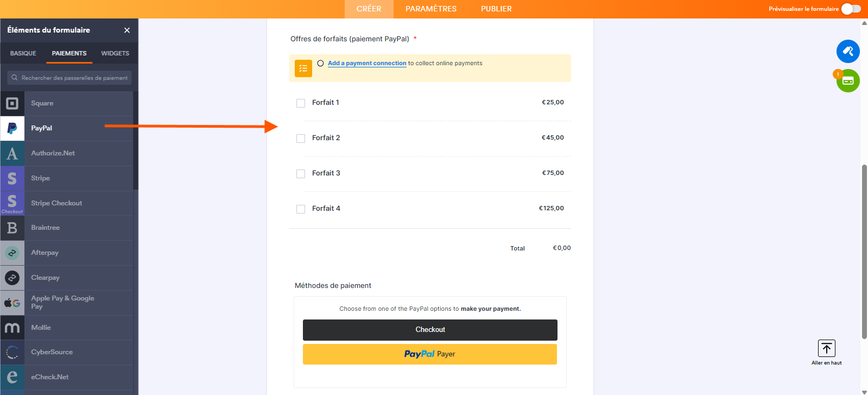Check the Forfait 1 checkbox
The image size is (868, 395).
(x=301, y=103)
